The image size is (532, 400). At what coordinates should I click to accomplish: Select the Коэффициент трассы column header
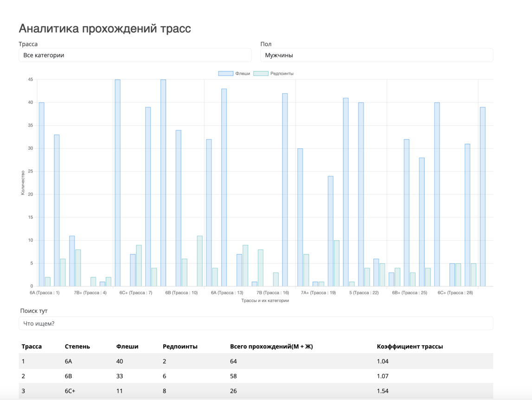pos(410,346)
